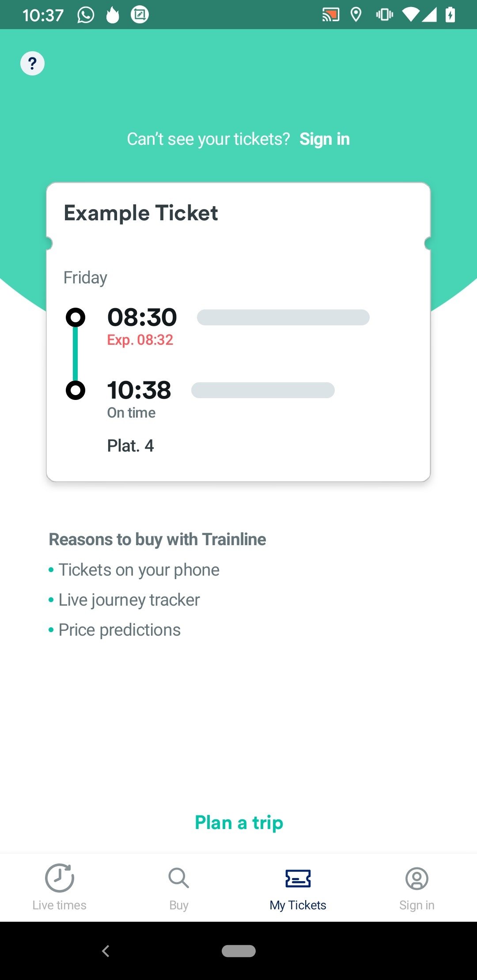Tap the Android back arrow
Image resolution: width=477 pixels, height=980 pixels.
coord(106,951)
